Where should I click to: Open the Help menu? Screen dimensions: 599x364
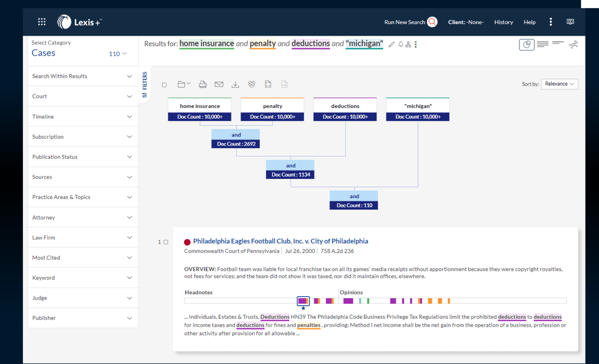pyautogui.click(x=529, y=22)
